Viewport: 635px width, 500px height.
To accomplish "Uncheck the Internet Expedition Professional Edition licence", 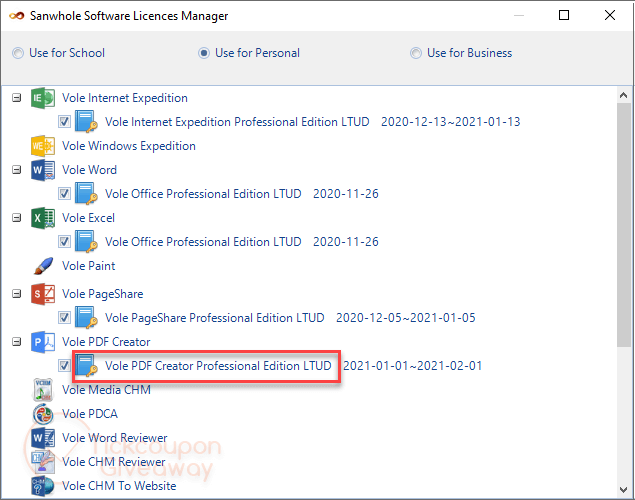I will (x=64, y=121).
